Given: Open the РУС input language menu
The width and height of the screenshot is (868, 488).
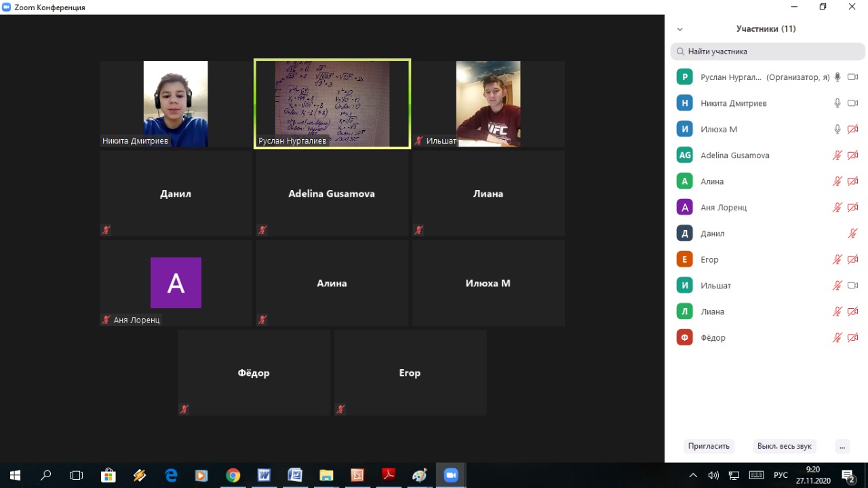Looking at the screenshot, I should 781,475.
